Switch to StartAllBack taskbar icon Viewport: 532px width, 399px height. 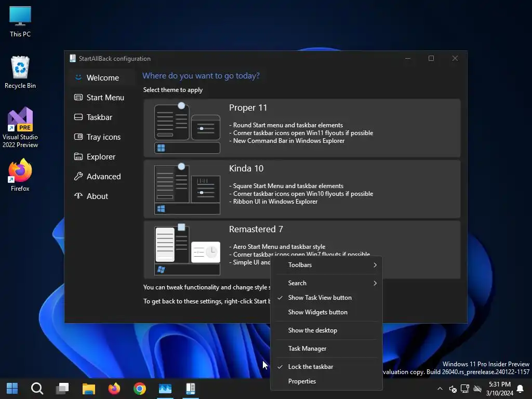pyautogui.click(x=191, y=389)
